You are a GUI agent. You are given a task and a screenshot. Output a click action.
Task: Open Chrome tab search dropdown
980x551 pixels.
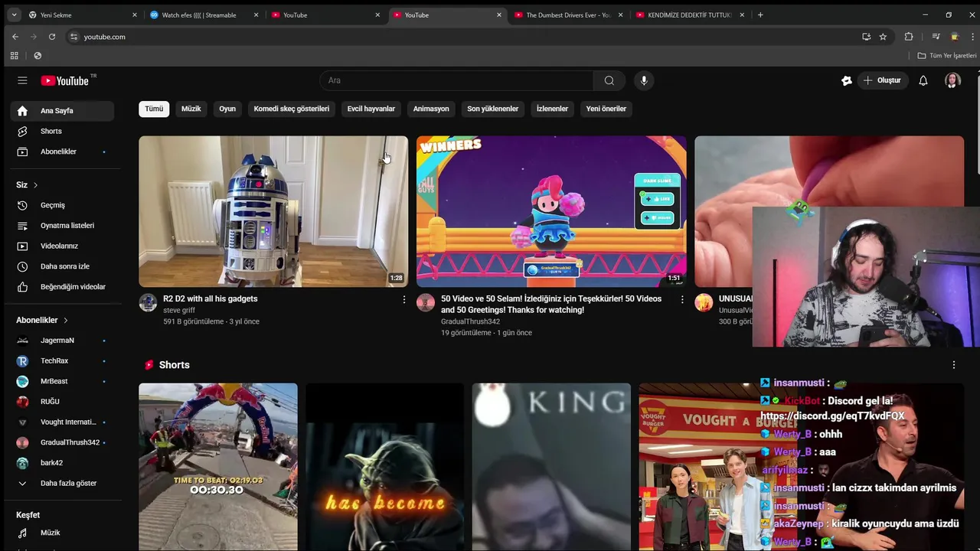point(14,15)
